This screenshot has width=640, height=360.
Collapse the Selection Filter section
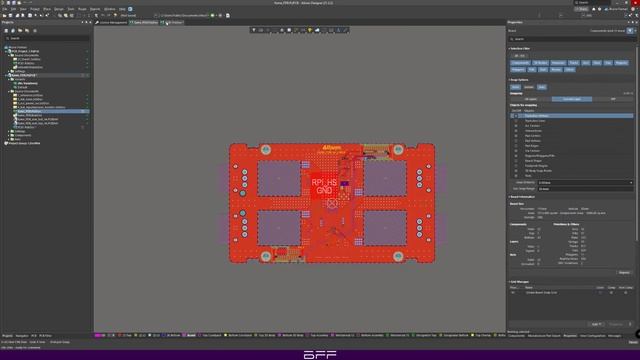click(509, 49)
